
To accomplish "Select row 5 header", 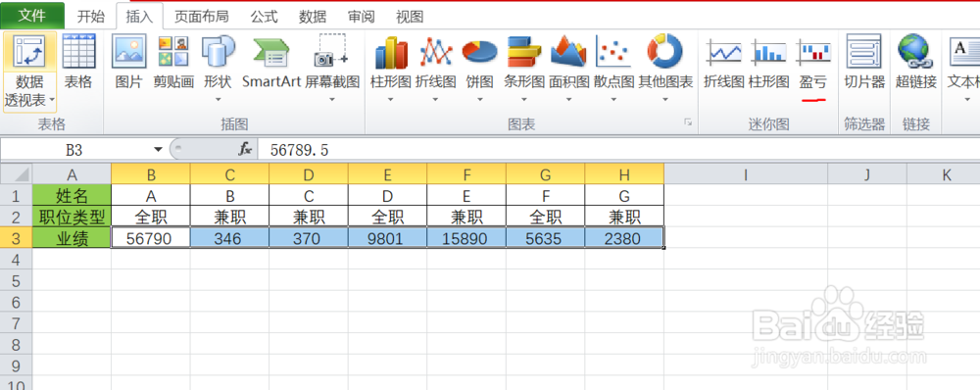I will [17, 280].
